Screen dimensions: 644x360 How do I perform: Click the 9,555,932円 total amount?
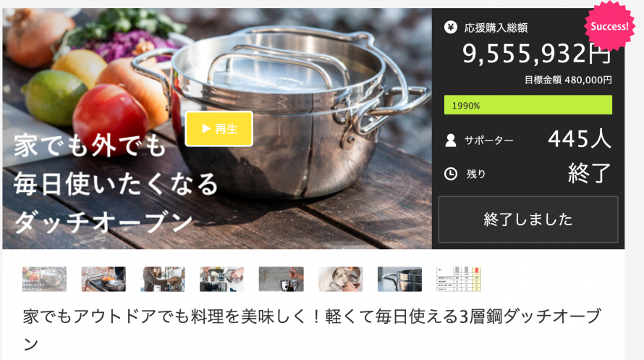pos(537,54)
